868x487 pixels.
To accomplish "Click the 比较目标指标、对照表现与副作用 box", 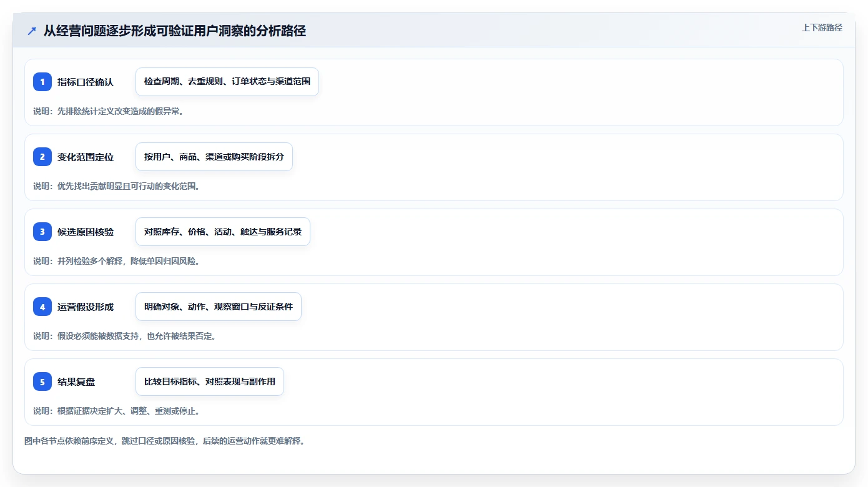I will (x=210, y=381).
